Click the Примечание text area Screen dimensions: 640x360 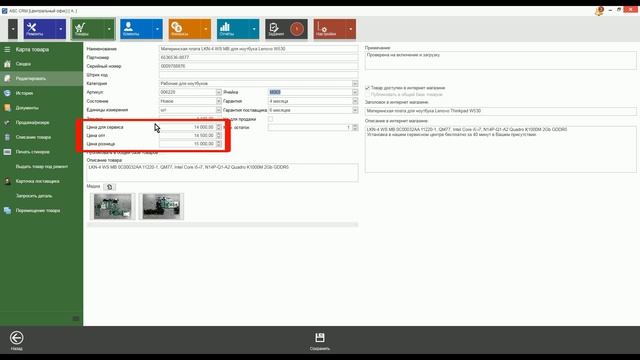(x=500, y=60)
